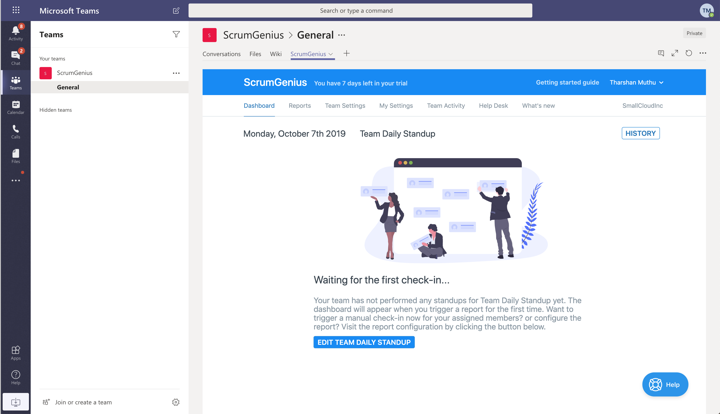Click the SmallCloudInc organization link

point(642,106)
